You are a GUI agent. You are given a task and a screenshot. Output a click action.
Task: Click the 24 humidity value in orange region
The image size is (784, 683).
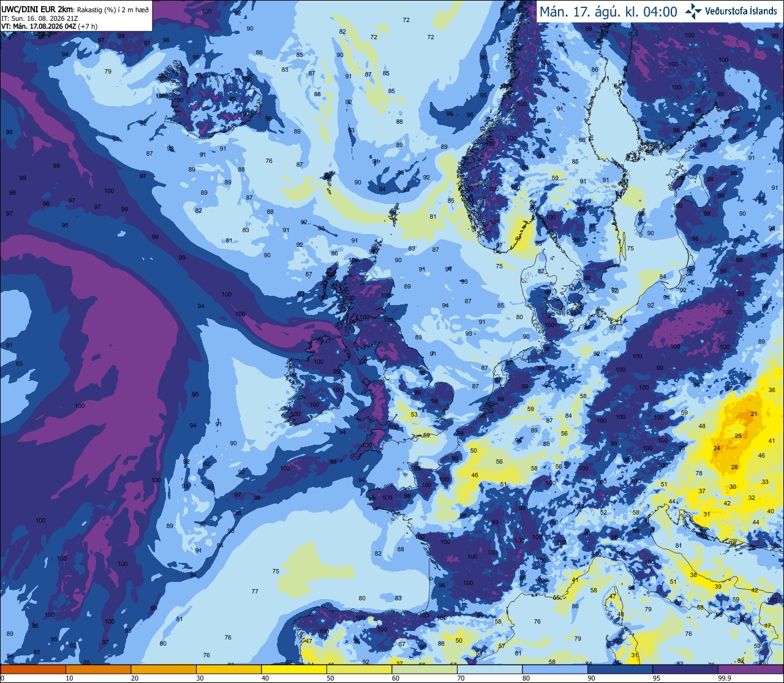717,448
